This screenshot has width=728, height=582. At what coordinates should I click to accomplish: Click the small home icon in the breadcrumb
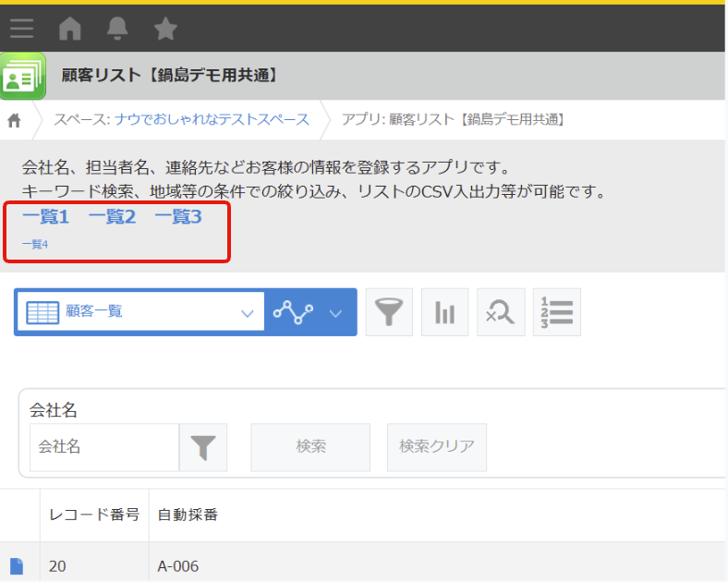pos(15,120)
